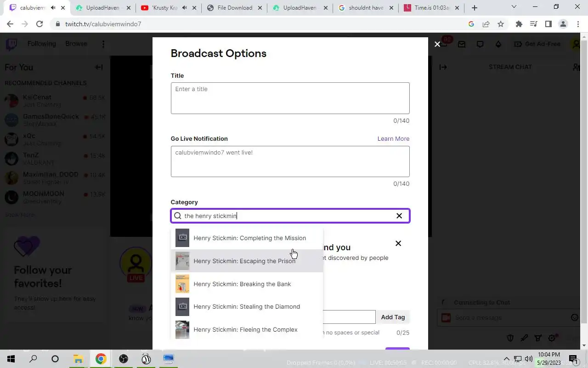This screenshot has width=588, height=368.
Task: Open a new browser tab
Action: tap(475, 8)
